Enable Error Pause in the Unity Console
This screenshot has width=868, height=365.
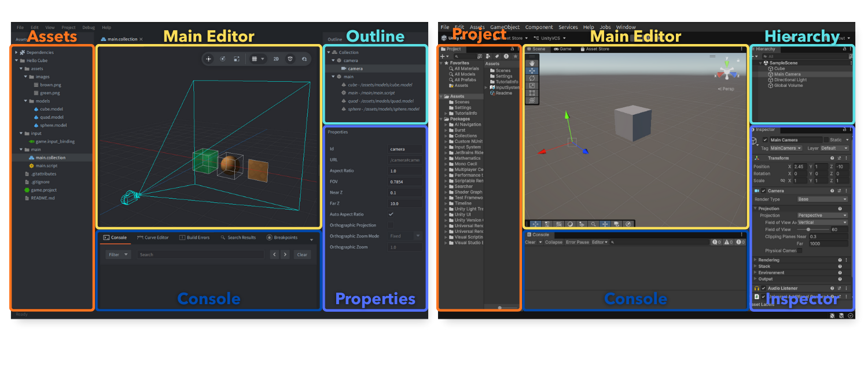point(578,242)
